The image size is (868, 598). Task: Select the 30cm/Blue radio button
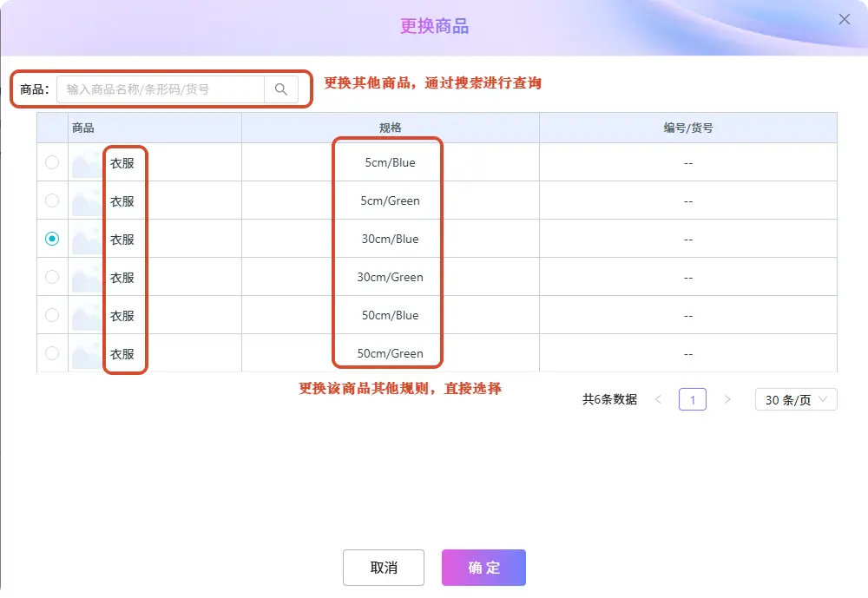click(52, 239)
